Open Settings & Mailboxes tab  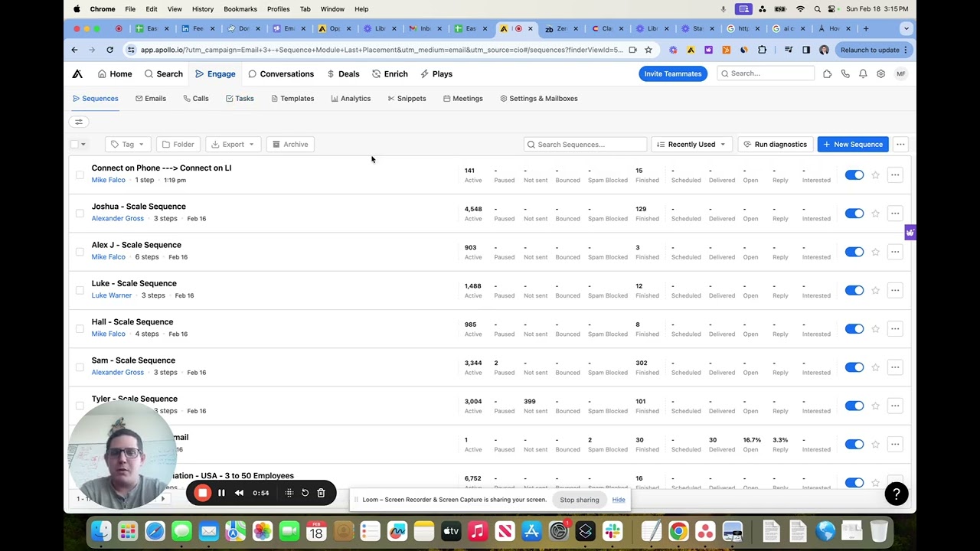(x=539, y=99)
